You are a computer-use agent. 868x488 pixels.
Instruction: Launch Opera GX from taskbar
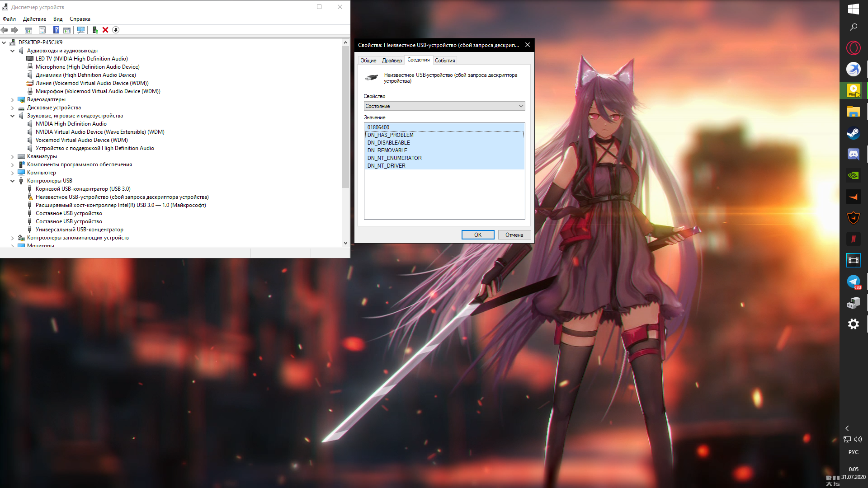854,48
